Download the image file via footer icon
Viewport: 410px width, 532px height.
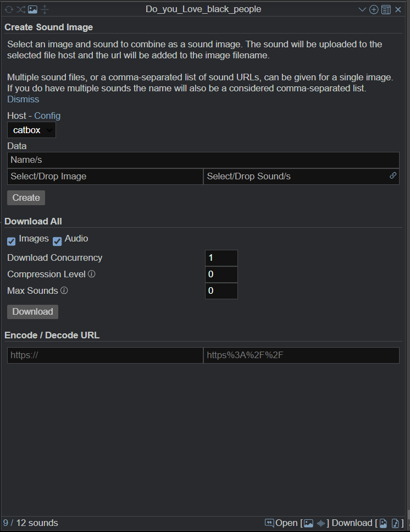pos(383,523)
